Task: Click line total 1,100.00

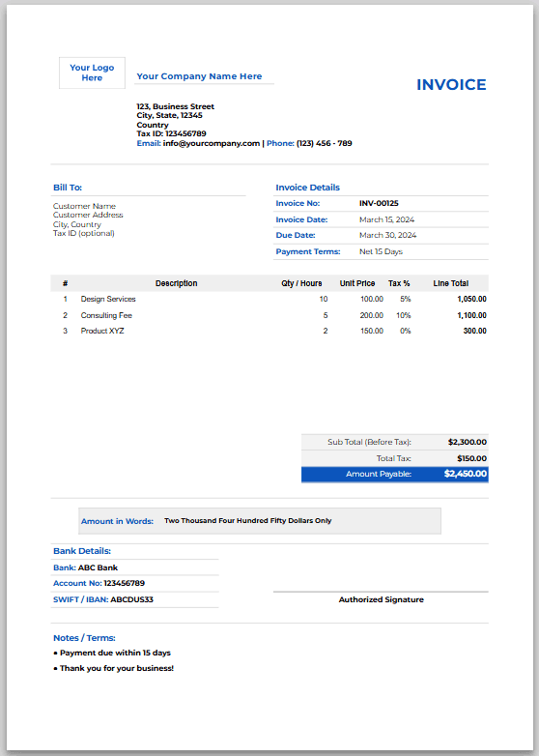Action: tap(472, 315)
